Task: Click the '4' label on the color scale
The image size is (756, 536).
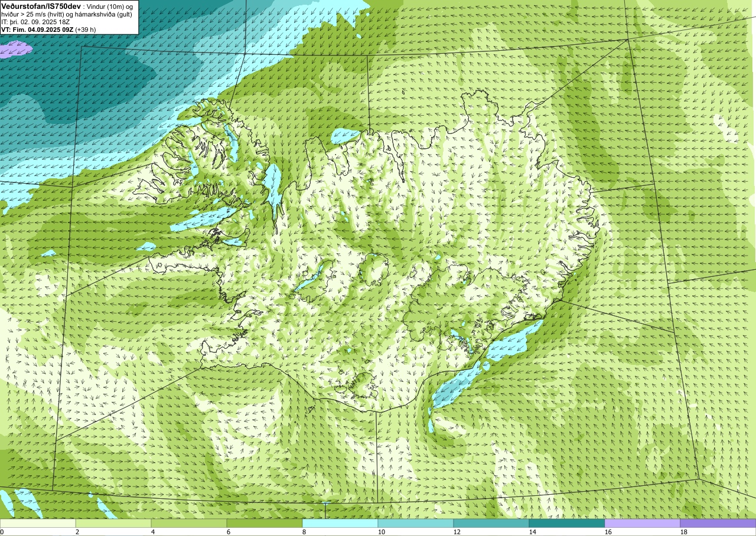Action: [x=153, y=532]
